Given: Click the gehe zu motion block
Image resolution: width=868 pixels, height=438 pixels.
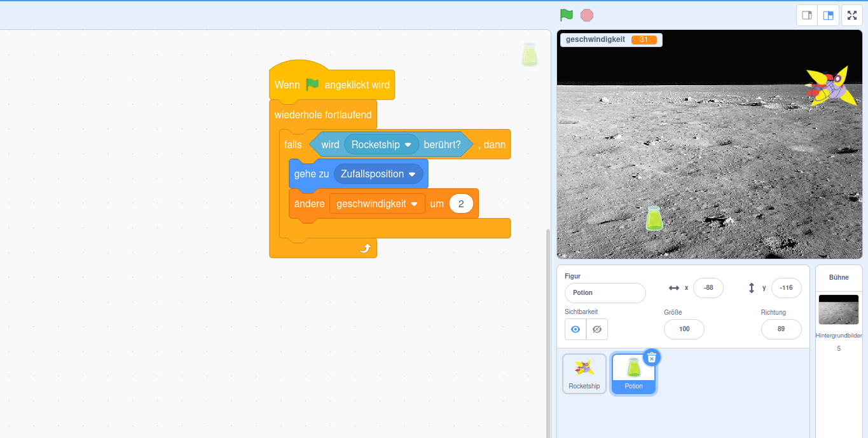Looking at the screenshot, I should click(311, 174).
